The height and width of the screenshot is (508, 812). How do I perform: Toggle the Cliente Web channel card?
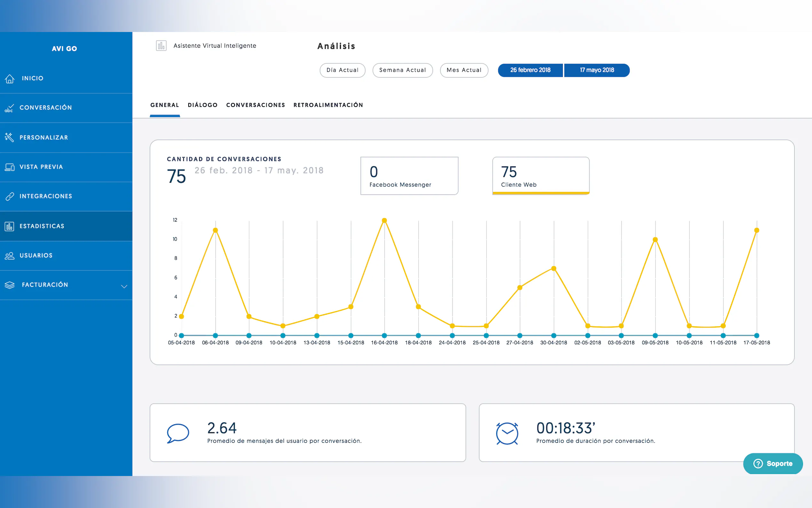[x=541, y=176]
